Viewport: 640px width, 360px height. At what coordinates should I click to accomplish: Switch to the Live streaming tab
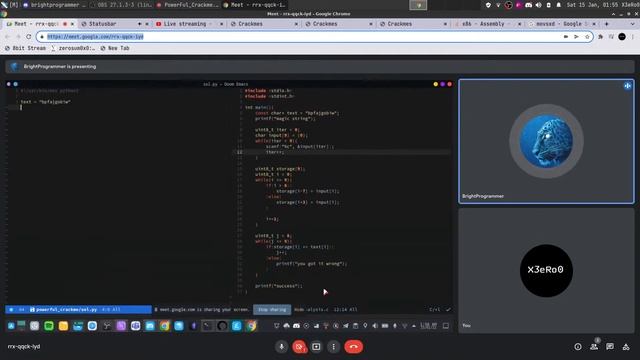(189, 24)
